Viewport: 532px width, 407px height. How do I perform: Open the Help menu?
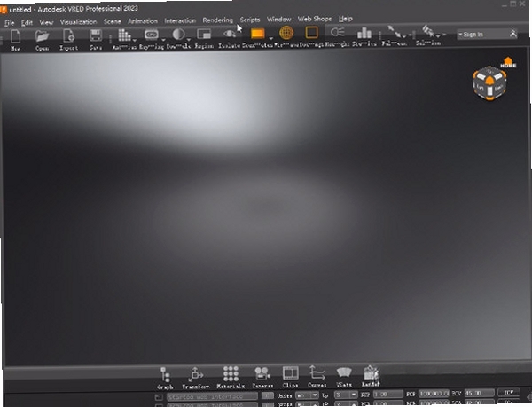346,19
